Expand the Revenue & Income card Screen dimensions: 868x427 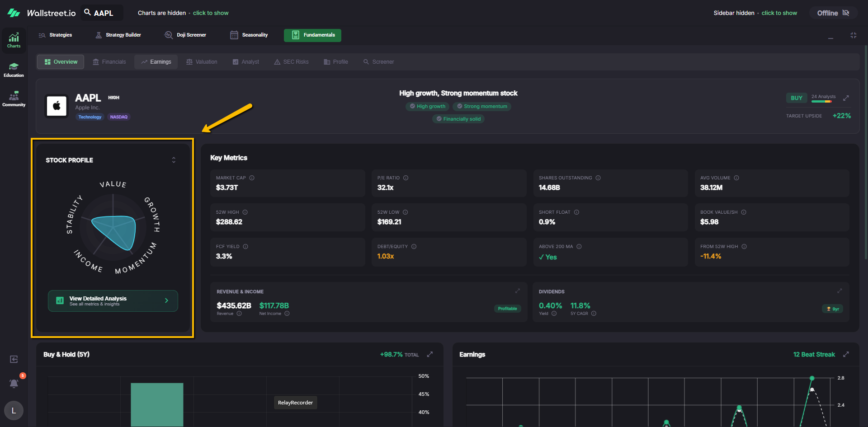click(518, 291)
